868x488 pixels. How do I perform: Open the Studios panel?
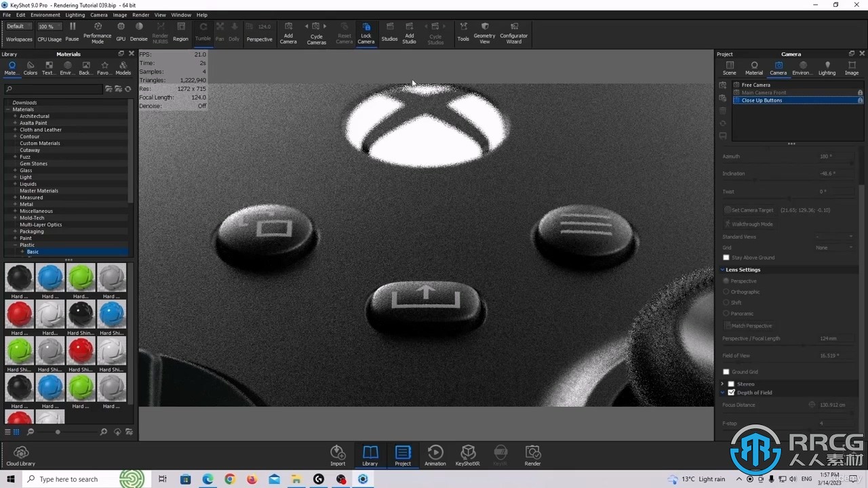click(389, 32)
